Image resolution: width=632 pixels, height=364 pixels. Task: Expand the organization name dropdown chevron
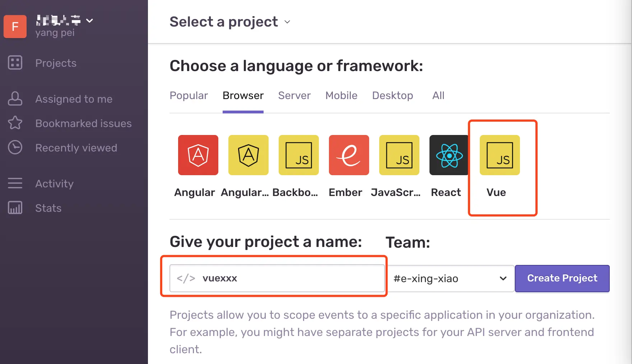(90, 21)
